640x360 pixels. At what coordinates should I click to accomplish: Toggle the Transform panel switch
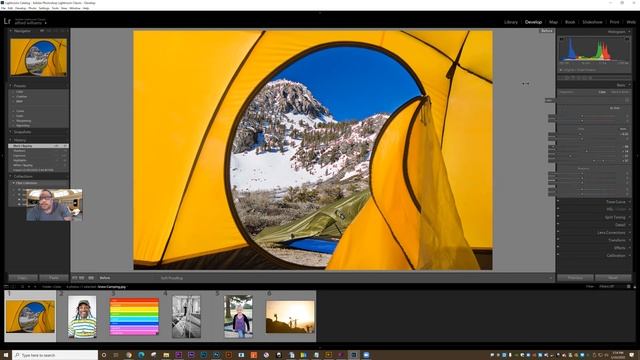[558, 240]
